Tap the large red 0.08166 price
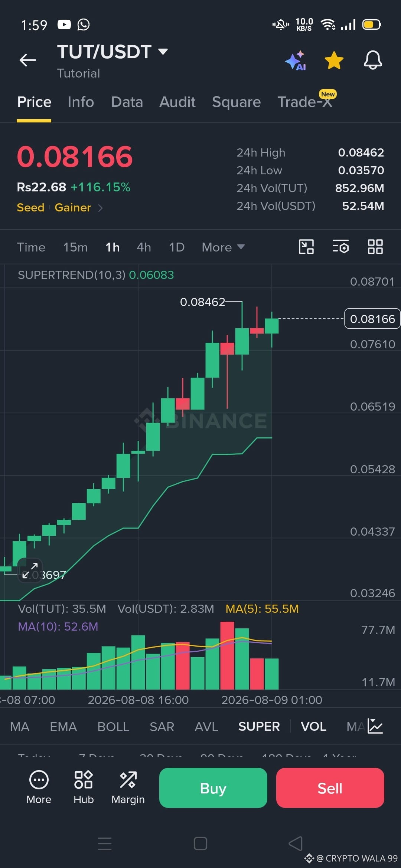Viewport: 401px width, 868px height. (75, 157)
